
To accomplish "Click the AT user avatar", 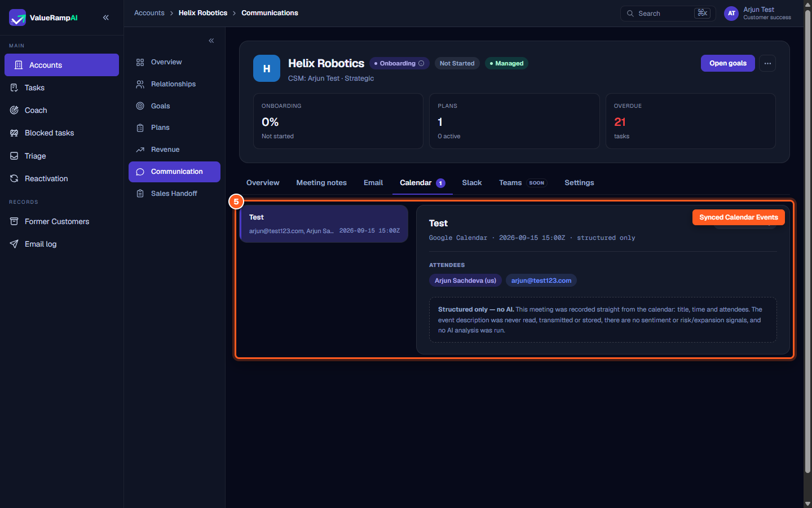I will 731,14.
